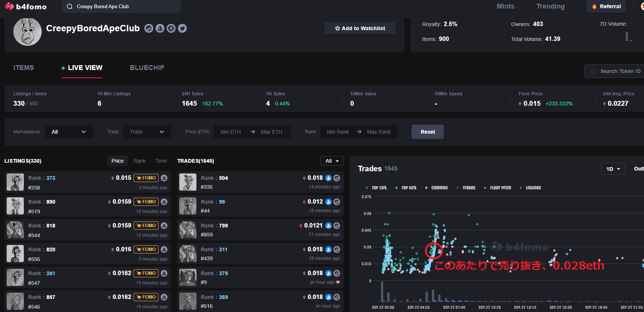Click OpenSea icon on listing #544

[x=164, y=226]
